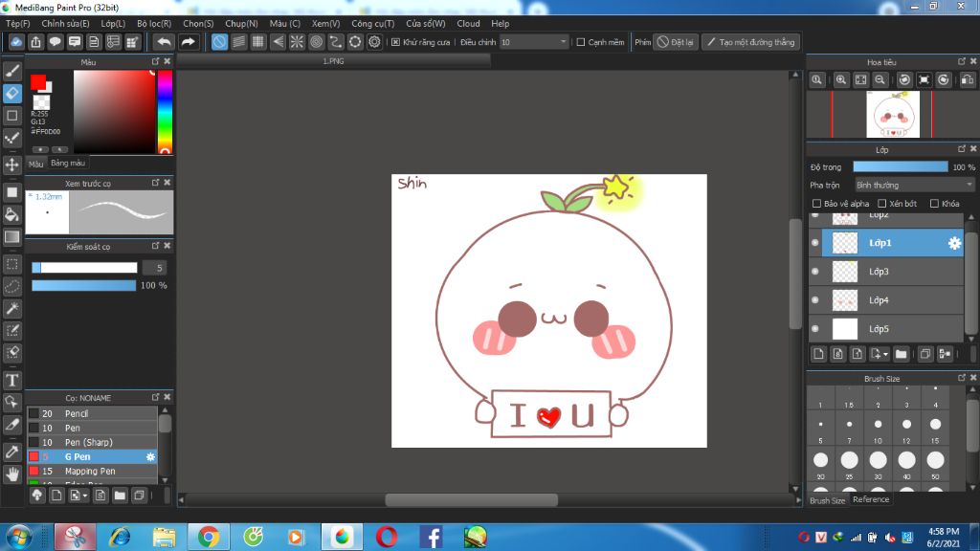This screenshot has width=980, height=551.
Task: Click the rainbow hue slider
Action: click(165, 112)
